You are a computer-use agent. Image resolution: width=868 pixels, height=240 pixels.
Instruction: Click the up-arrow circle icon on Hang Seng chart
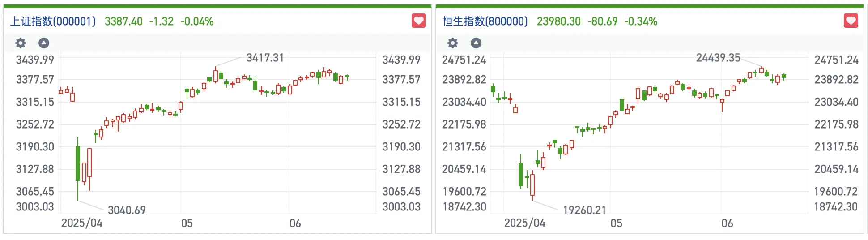click(476, 43)
